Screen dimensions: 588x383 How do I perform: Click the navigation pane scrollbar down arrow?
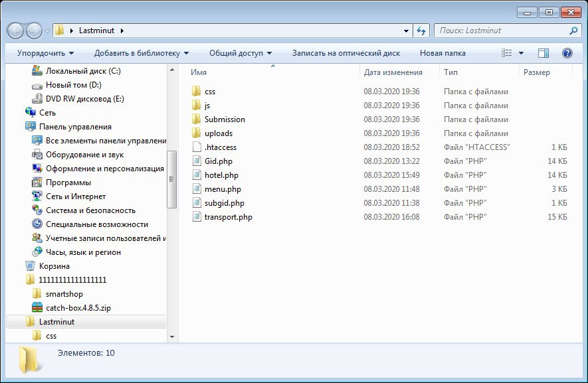click(x=172, y=337)
